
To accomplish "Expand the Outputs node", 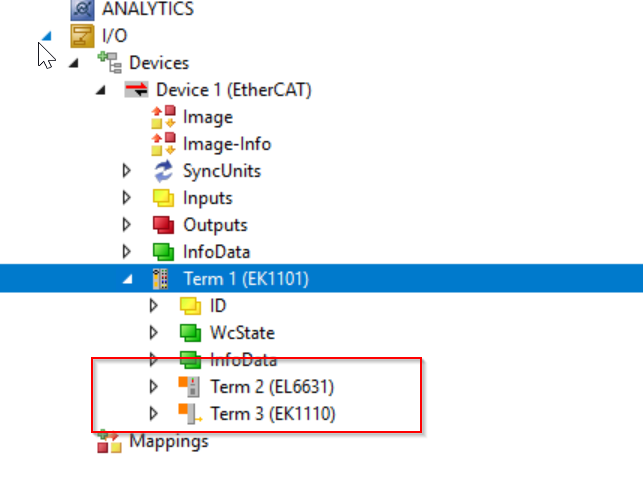I will point(127,225).
